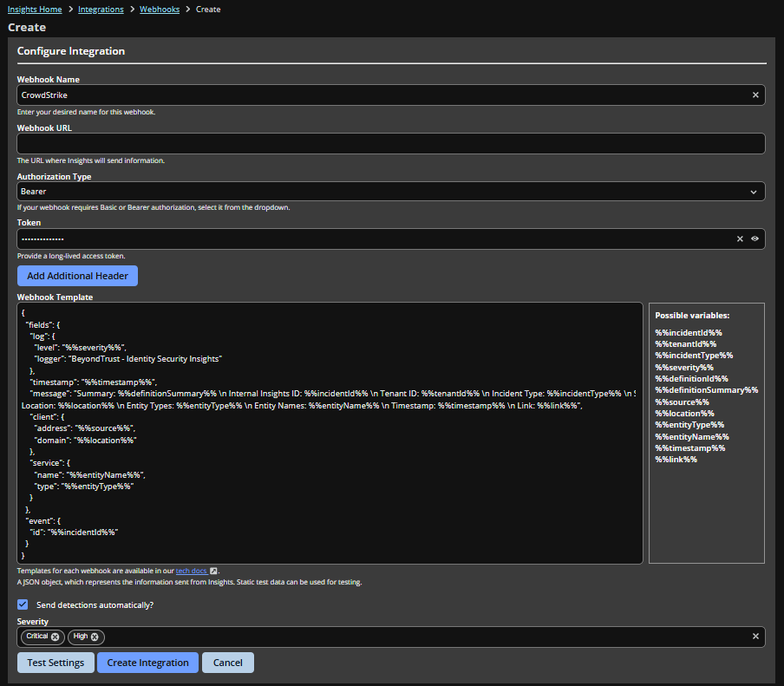Click %%entityType%% in Possible variables
784x686 pixels.
(x=689, y=425)
